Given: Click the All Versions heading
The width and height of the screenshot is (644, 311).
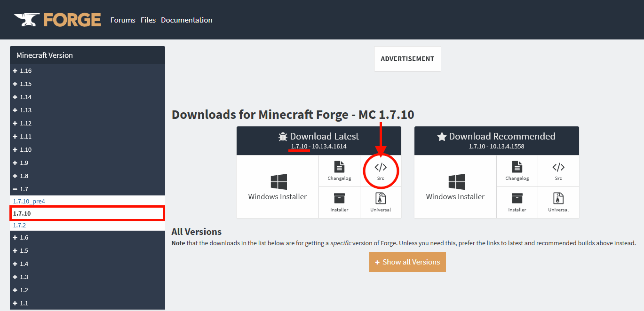Looking at the screenshot, I should click(x=197, y=232).
